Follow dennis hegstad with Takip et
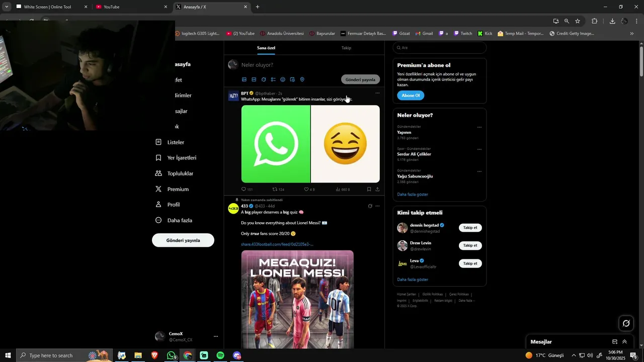This screenshot has width=644, height=362. pyautogui.click(x=470, y=228)
